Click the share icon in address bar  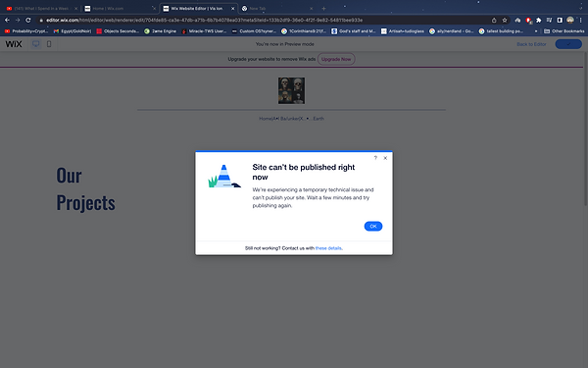coord(494,21)
